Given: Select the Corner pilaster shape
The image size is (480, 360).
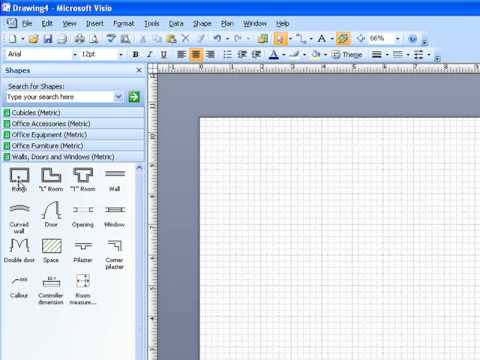Looking at the screenshot, I should [x=114, y=254].
